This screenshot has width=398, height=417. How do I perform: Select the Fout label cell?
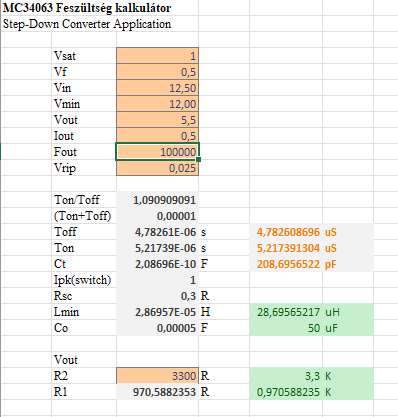pyautogui.click(x=84, y=152)
